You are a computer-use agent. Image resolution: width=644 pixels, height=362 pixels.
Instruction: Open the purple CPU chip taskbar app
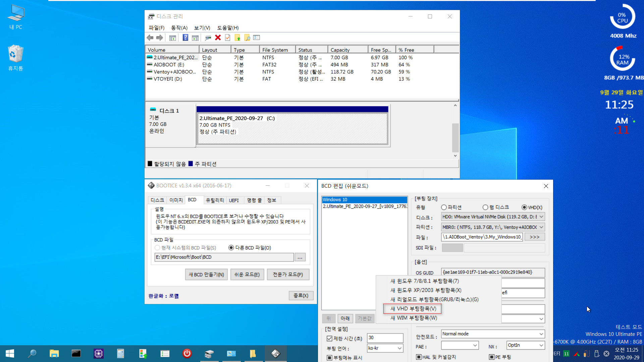click(98, 354)
